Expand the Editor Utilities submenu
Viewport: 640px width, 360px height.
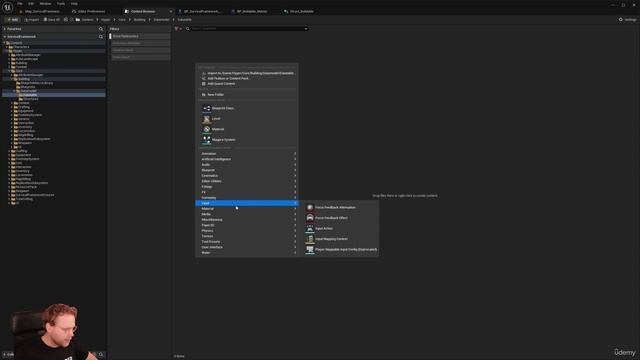[247, 181]
